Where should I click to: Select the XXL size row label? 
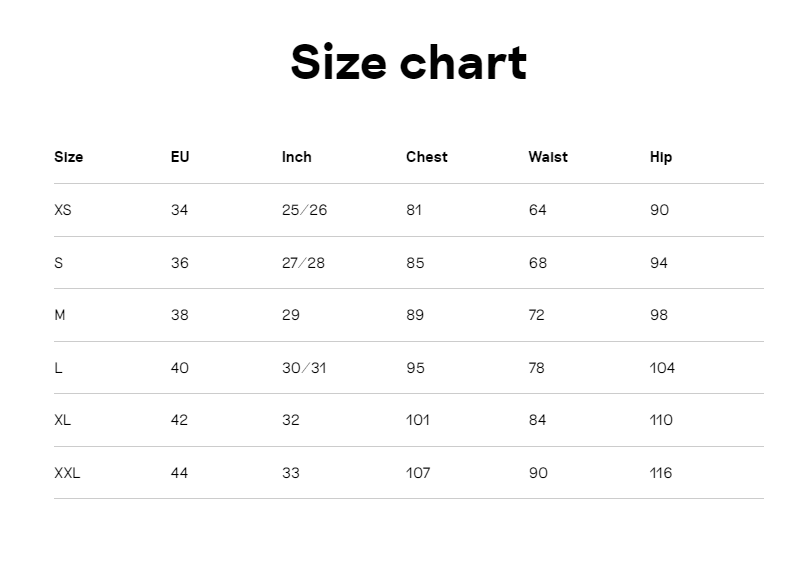[x=67, y=473]
